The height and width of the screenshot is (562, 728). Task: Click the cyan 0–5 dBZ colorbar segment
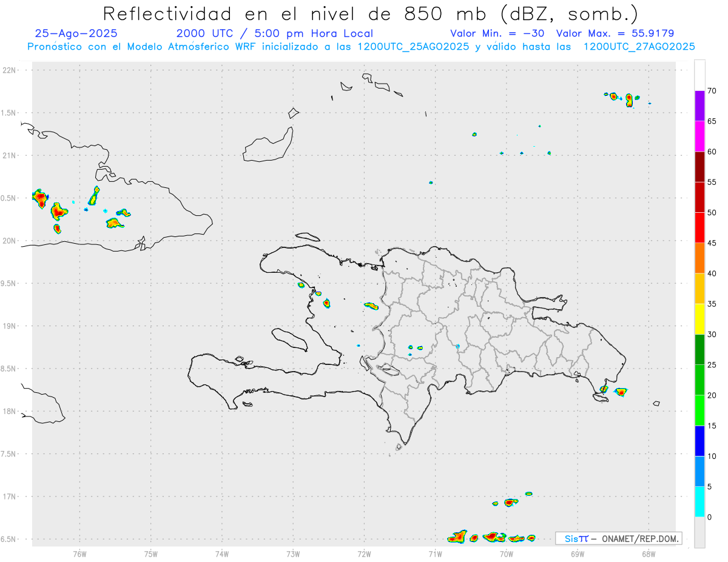700,502
